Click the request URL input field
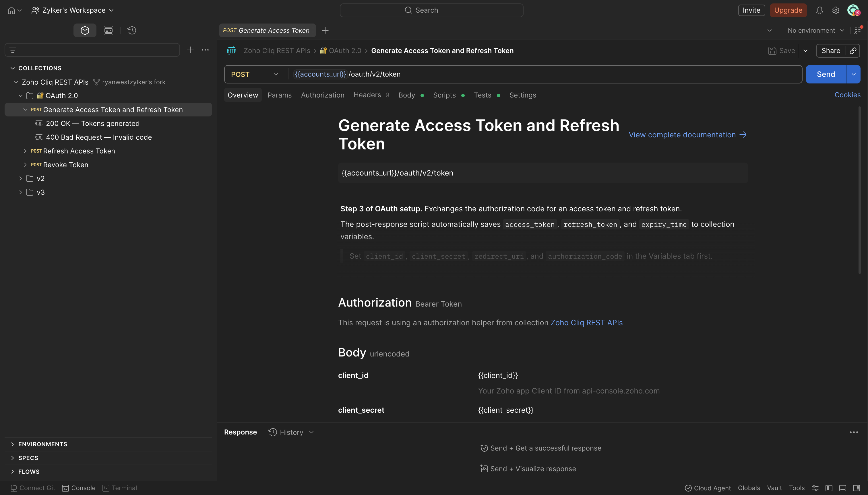 click(545, 74)
